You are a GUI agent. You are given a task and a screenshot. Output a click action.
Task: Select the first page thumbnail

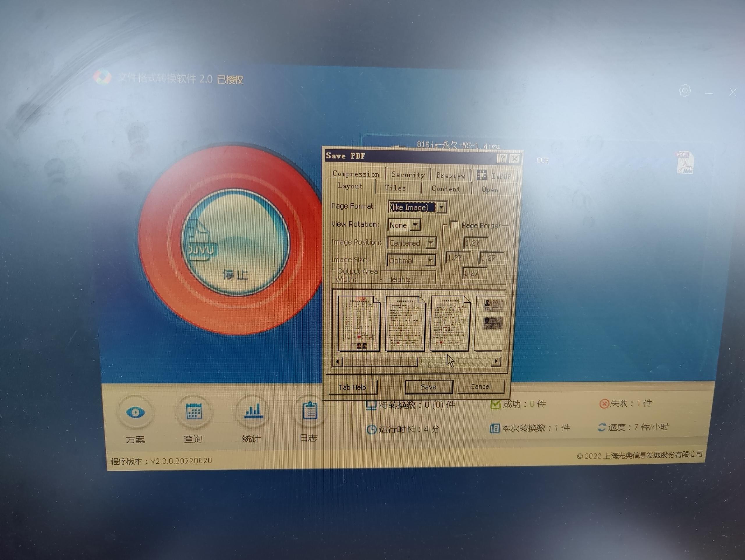359,323
